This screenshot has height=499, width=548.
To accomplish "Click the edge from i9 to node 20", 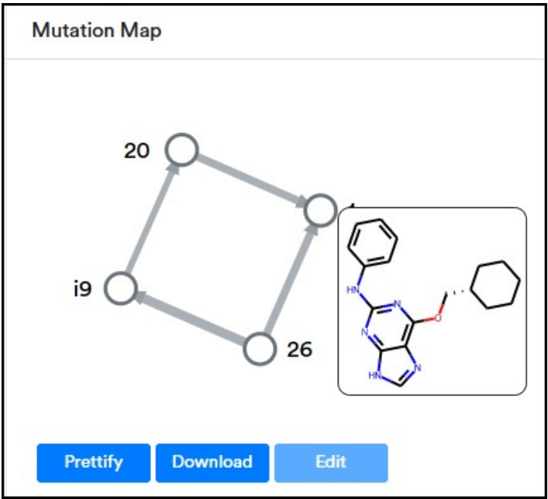I will (x=152, y=219).
